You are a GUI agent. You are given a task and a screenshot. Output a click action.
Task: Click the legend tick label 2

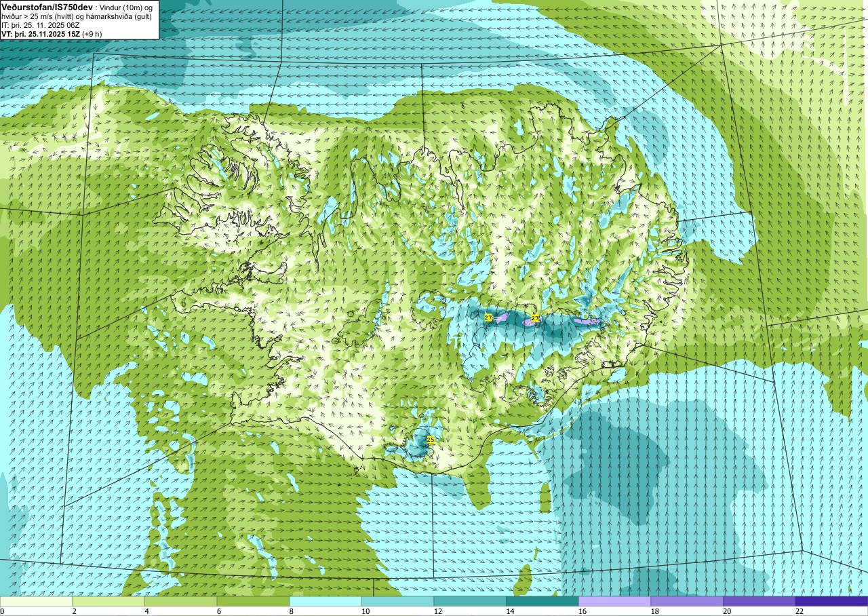coord(74,611)
